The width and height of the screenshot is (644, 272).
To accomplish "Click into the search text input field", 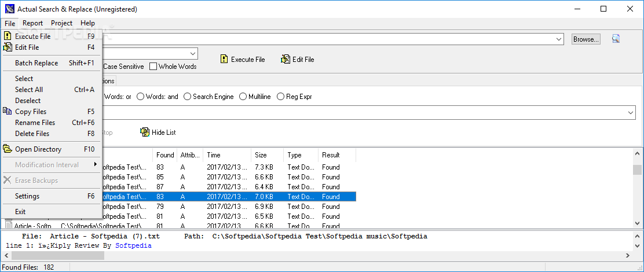I will 364,112.
